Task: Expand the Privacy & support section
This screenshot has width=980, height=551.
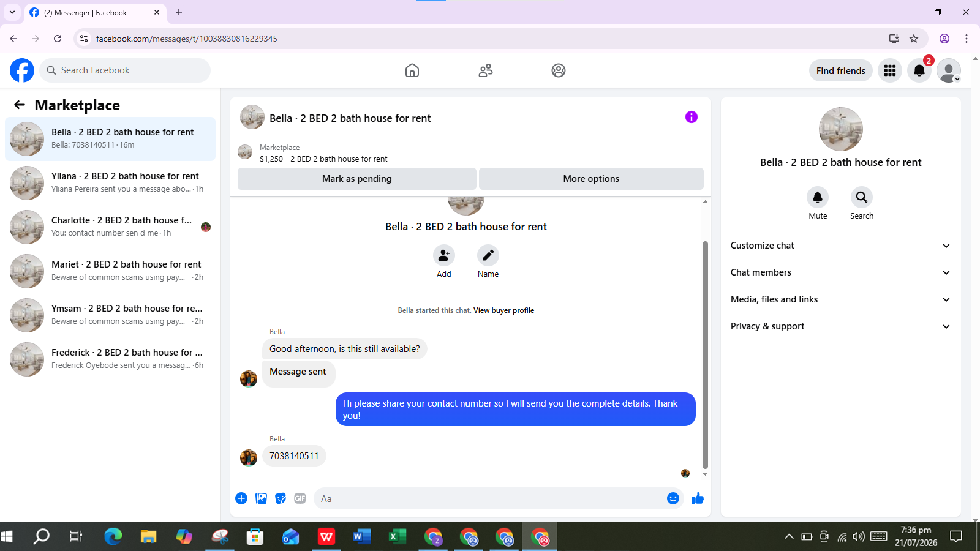Action: coord(840,326)
